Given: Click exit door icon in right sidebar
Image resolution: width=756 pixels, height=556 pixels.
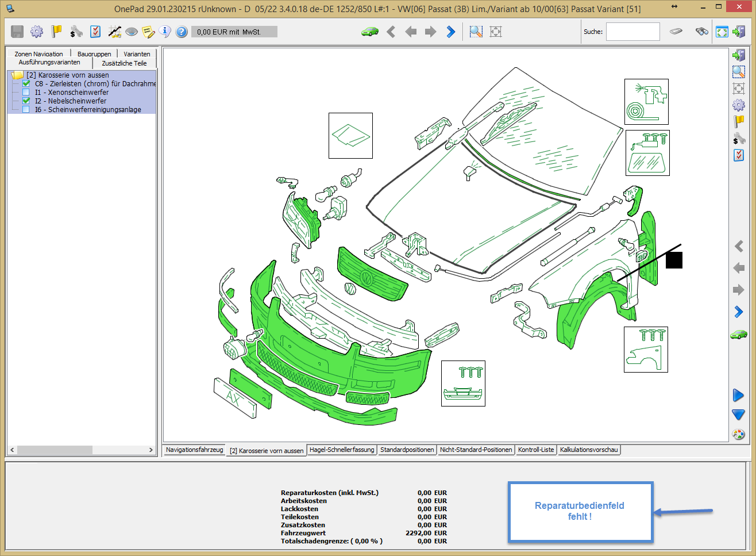Looking at the screenshot, I should pyautogui.click(x=739, y=55).
